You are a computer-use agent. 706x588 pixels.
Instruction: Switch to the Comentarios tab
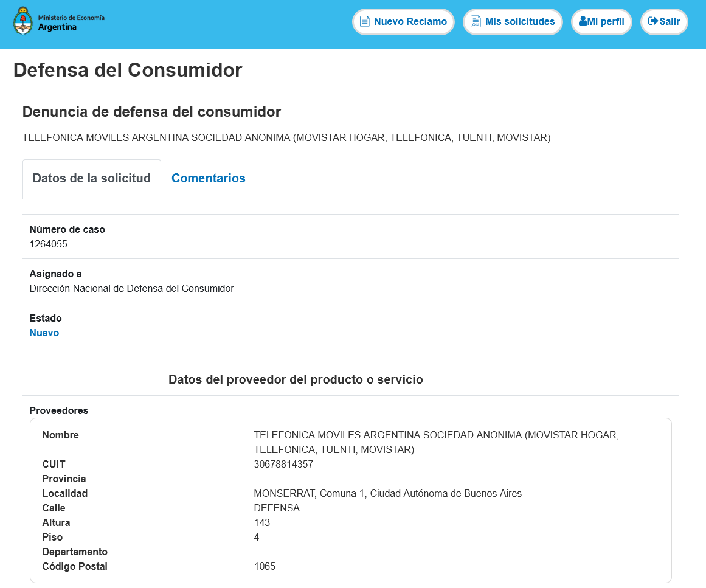[209, 178]
